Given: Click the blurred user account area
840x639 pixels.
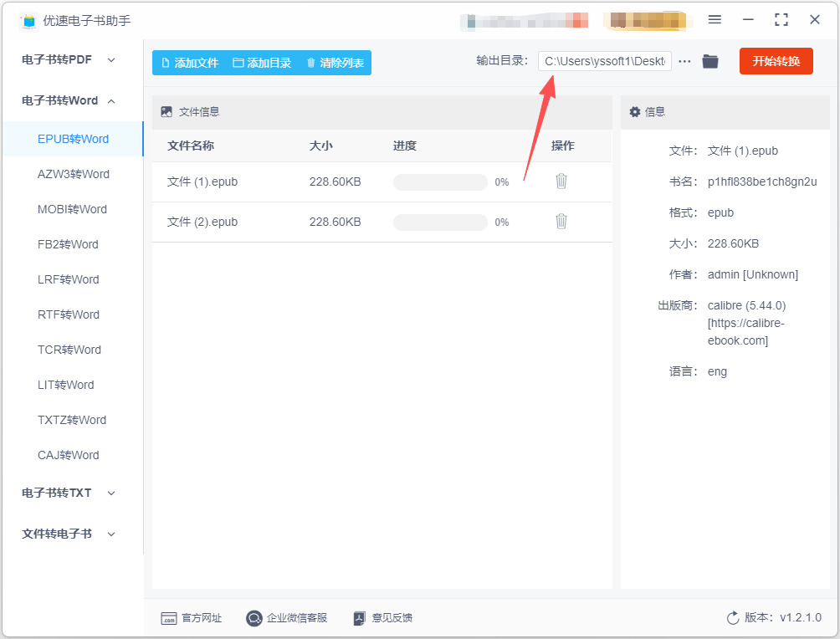Looking at the screenshot, I should coord(524,20).
